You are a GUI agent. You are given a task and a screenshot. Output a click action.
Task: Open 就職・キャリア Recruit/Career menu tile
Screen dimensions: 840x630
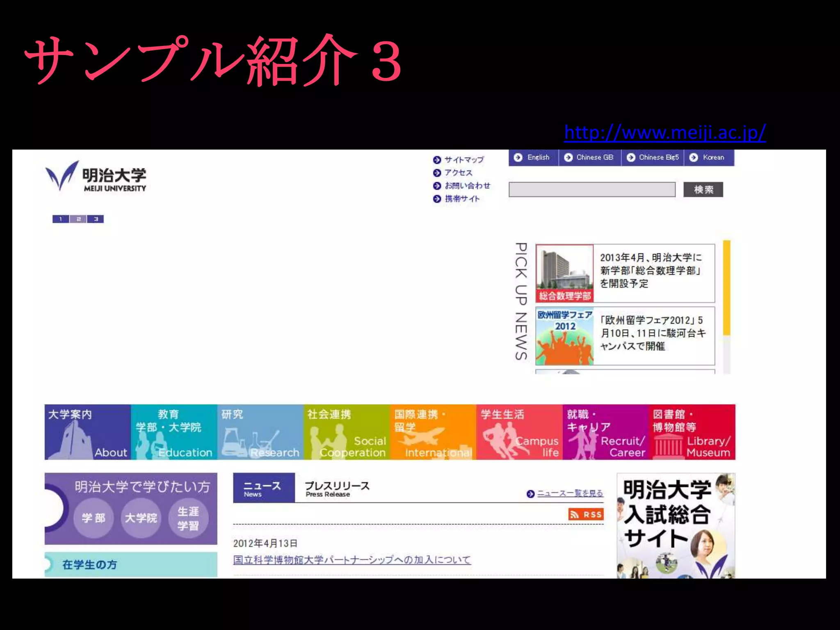click(606, 432)
